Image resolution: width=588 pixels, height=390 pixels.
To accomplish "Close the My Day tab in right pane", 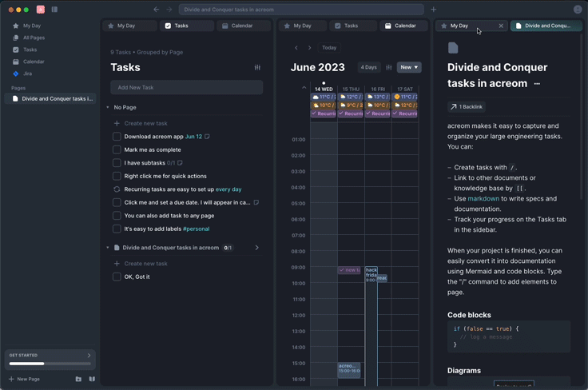I will [x=501, y=26].
